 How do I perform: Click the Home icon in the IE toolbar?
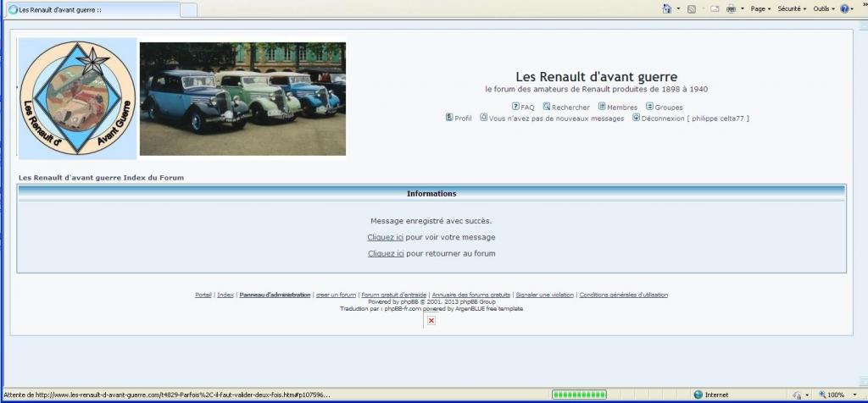[x=667, y=8]
